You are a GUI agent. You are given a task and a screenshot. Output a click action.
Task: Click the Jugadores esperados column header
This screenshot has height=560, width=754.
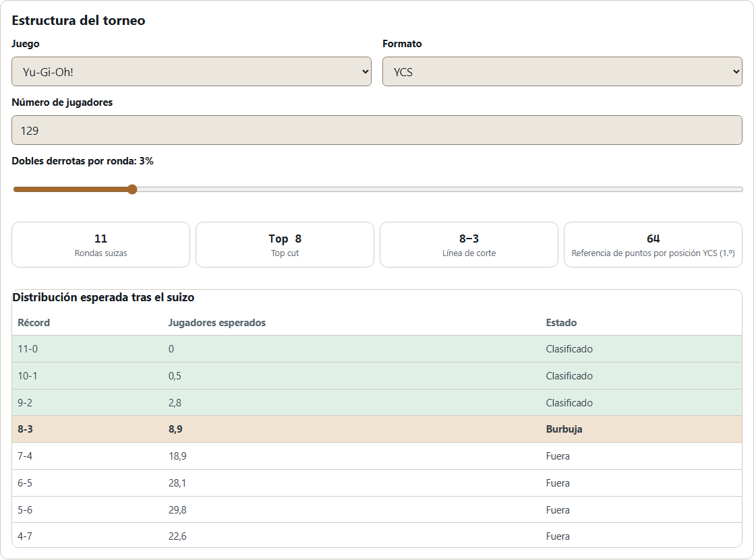[217, 323]
